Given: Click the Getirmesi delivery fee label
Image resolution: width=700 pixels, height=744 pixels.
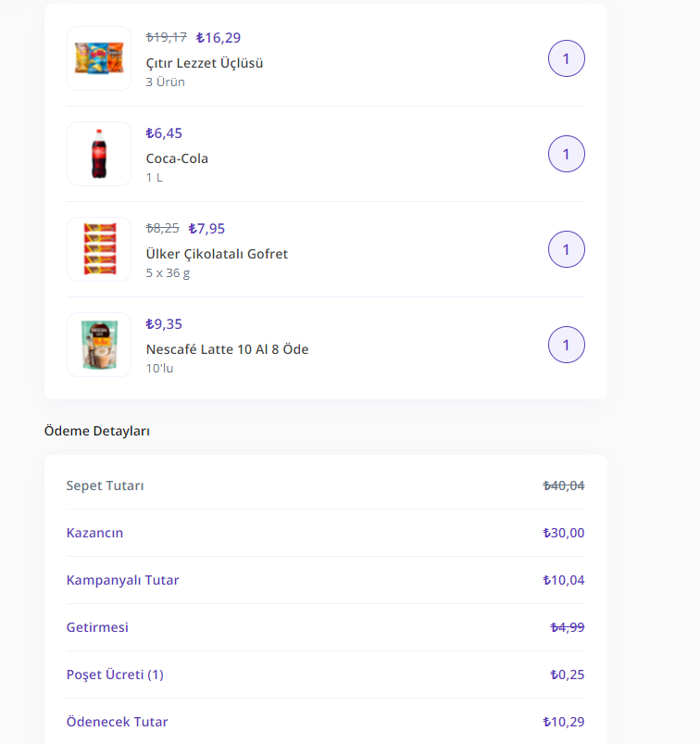Looking at the screenshot, I should click(x=97, y=627).
